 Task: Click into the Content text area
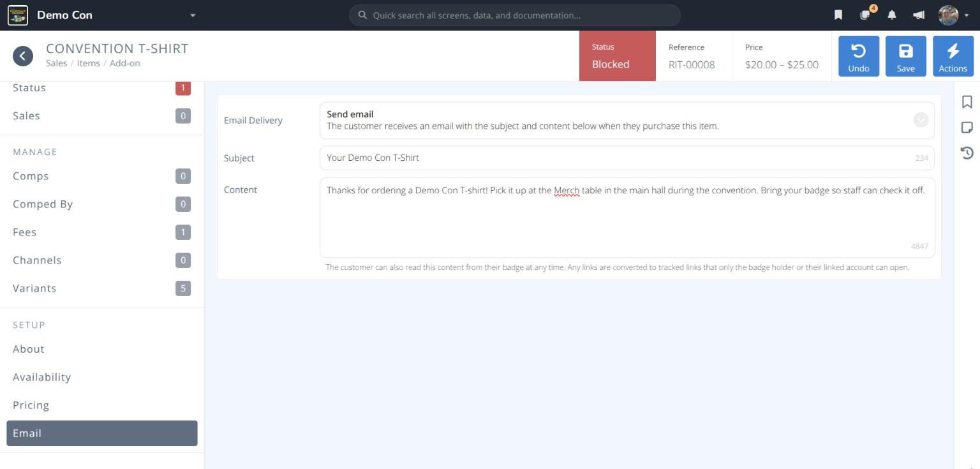click(x=627, y=218)
